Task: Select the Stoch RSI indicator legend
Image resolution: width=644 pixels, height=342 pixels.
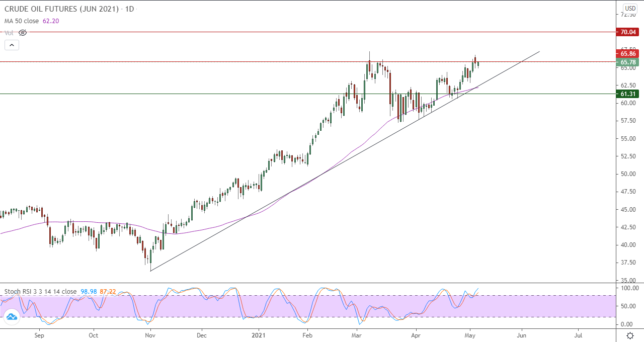Action: pos(41,291)
